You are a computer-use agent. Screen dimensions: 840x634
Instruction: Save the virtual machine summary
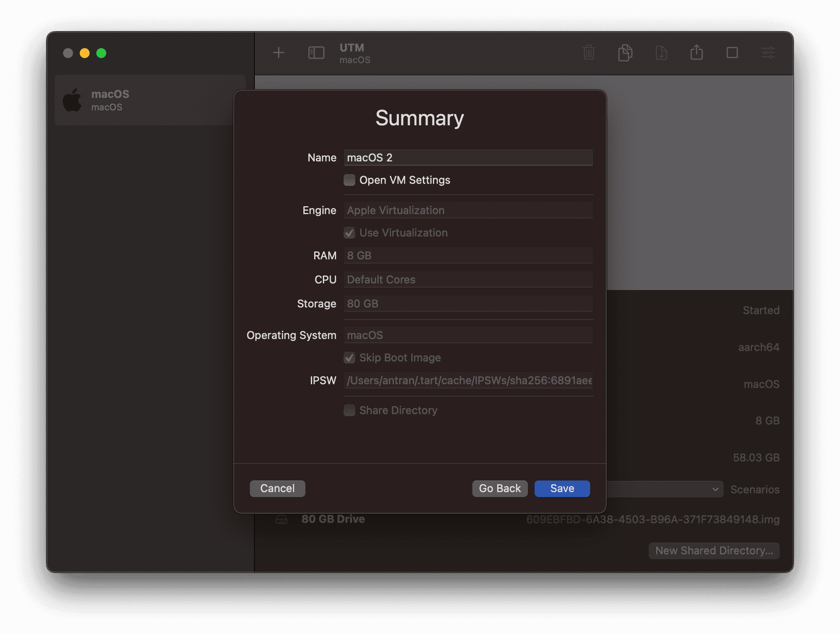[x=562, y=488]
